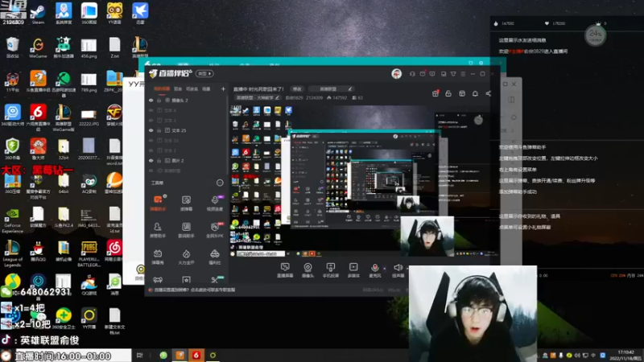Open customer service headset icon

tap(412, 74)
